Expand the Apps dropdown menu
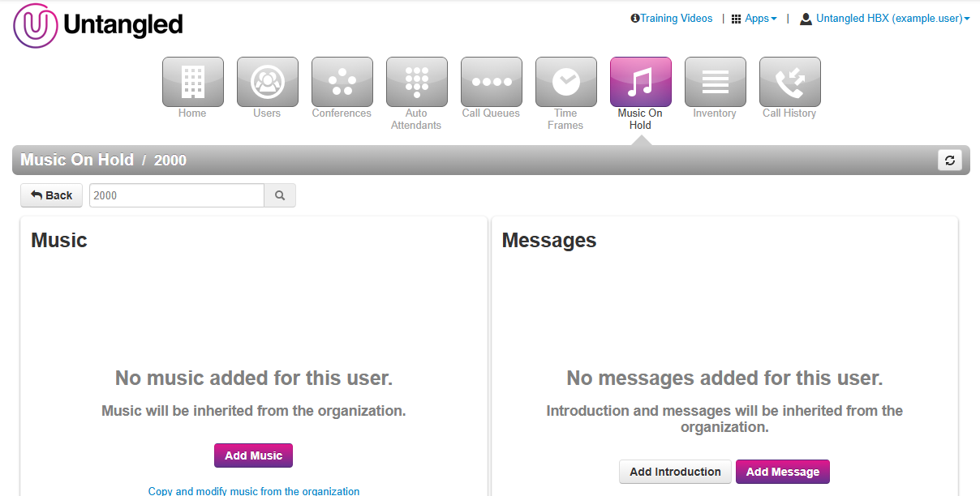This screenshot has width=980, height=496. pos(754,19)
